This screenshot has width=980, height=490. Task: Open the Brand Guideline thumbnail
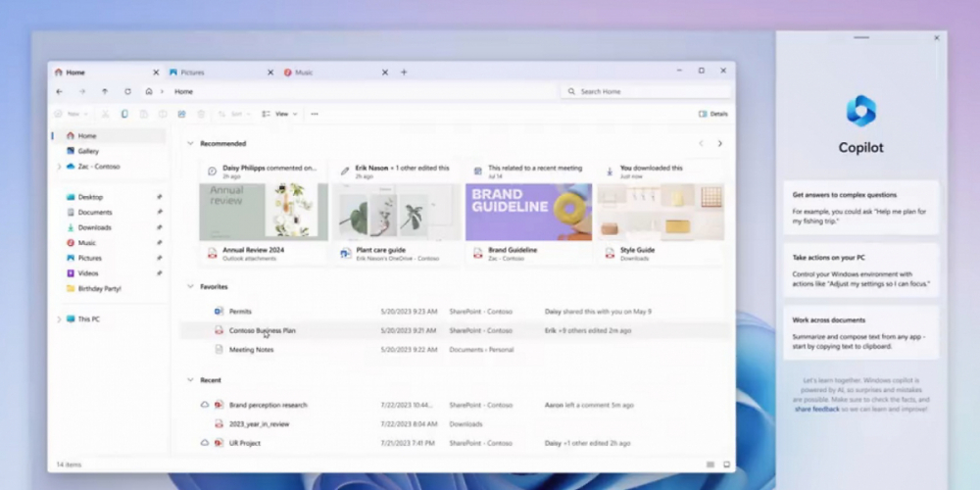(x=529, y=212)
